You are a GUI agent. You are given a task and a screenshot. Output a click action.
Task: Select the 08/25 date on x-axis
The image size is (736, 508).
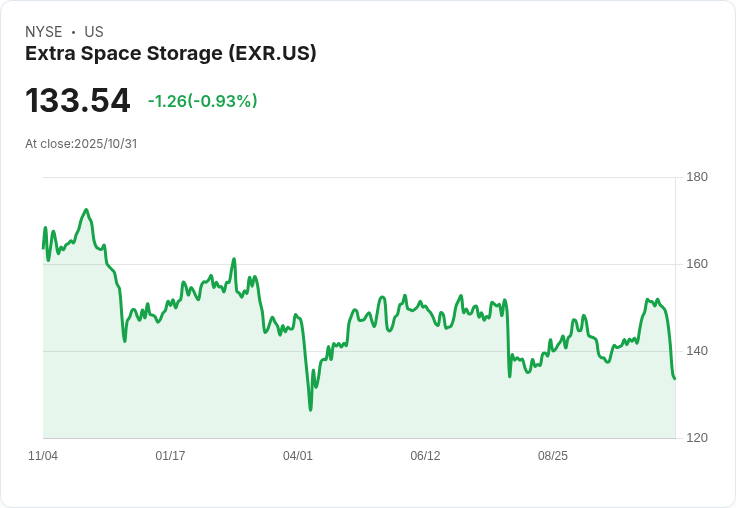[x=553, y=456]
